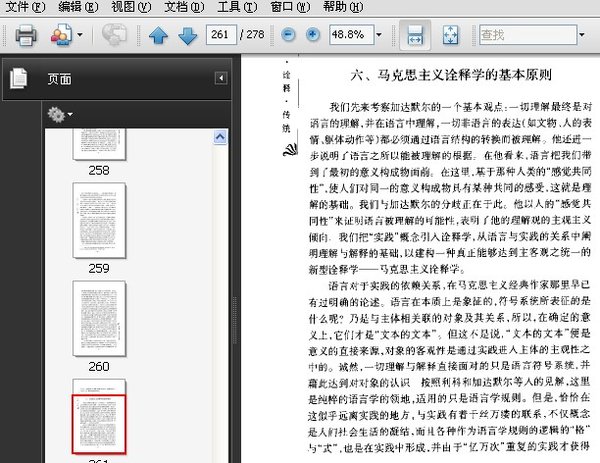600x463 pixels.
Task: Toggle fit full page view mode
Action: coord(450,35)
